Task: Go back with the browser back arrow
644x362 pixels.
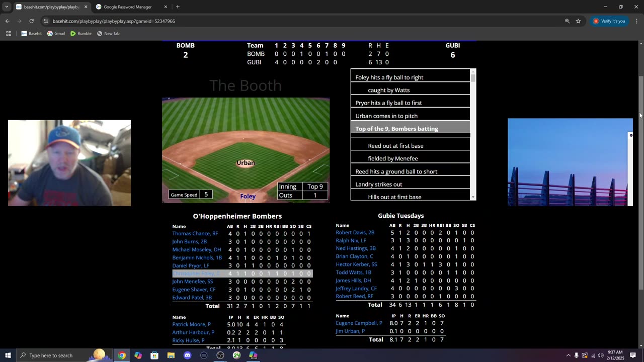Action: pyautogui.click(x=7, y=21)
